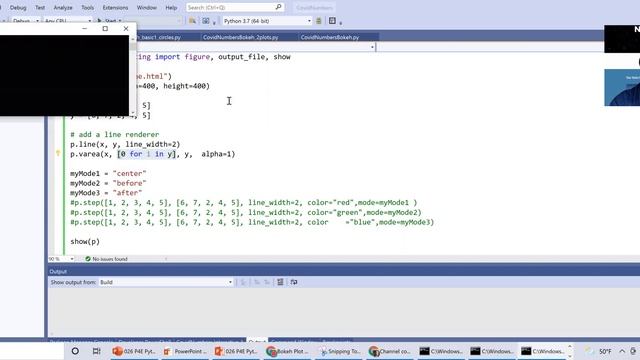
Task: Open Task View on taskbar
Action: click(96, 351)
